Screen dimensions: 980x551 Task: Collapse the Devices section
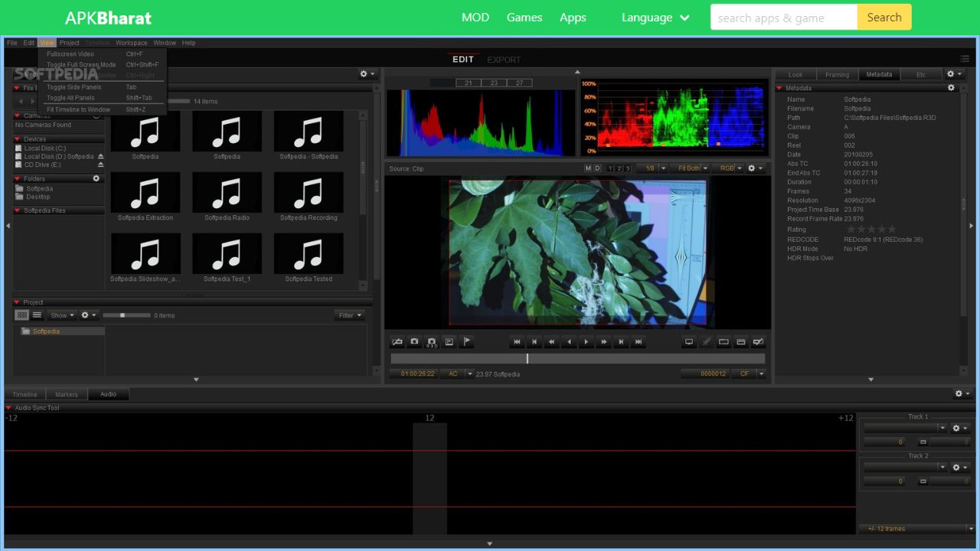tap(18, 139)
